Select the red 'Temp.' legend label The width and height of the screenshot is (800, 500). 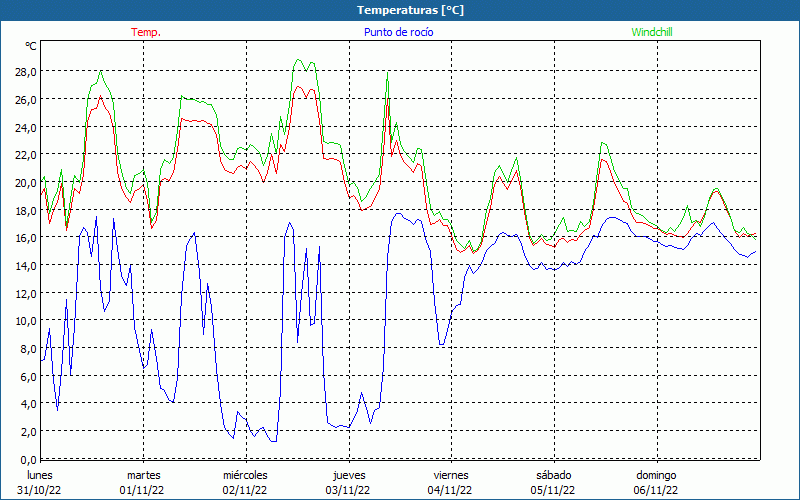146,32
